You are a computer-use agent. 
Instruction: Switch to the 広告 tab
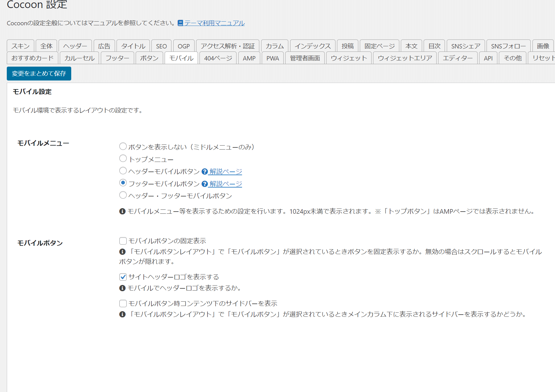[x=104, y=46]
